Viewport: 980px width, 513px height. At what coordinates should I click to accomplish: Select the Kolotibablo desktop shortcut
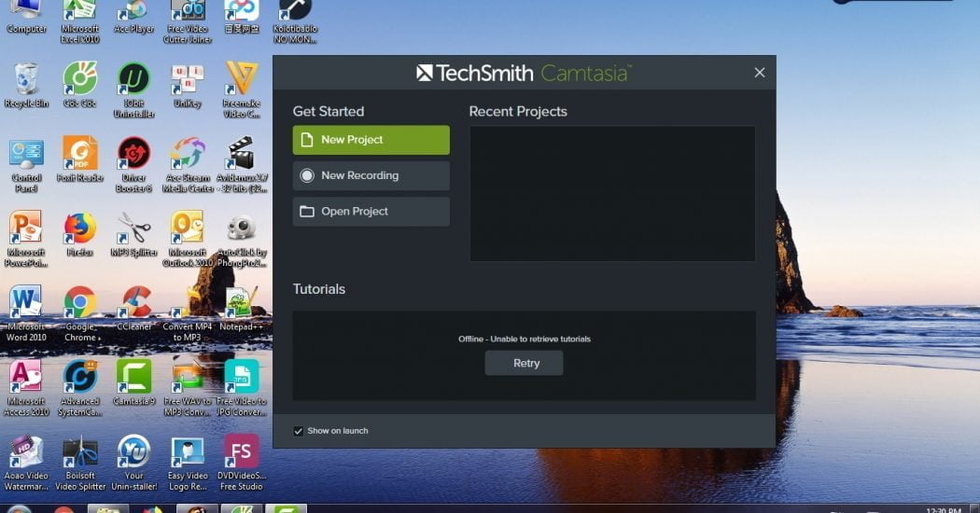295,21
